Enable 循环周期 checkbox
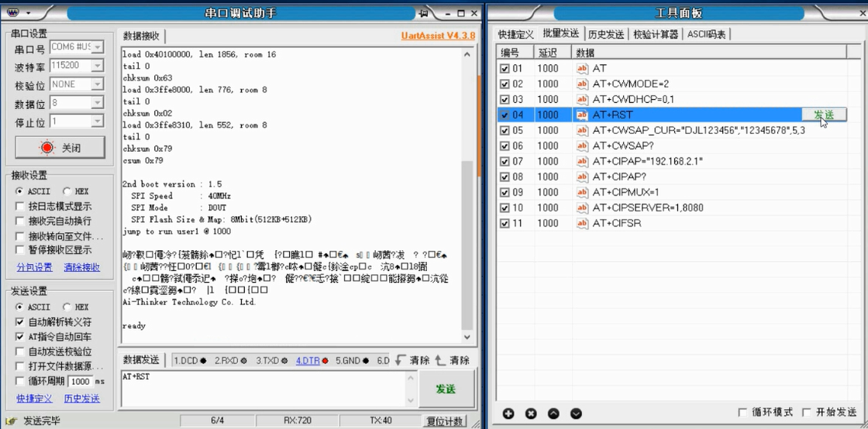This screenshot has width=868, height=429. tap(20, 381)
